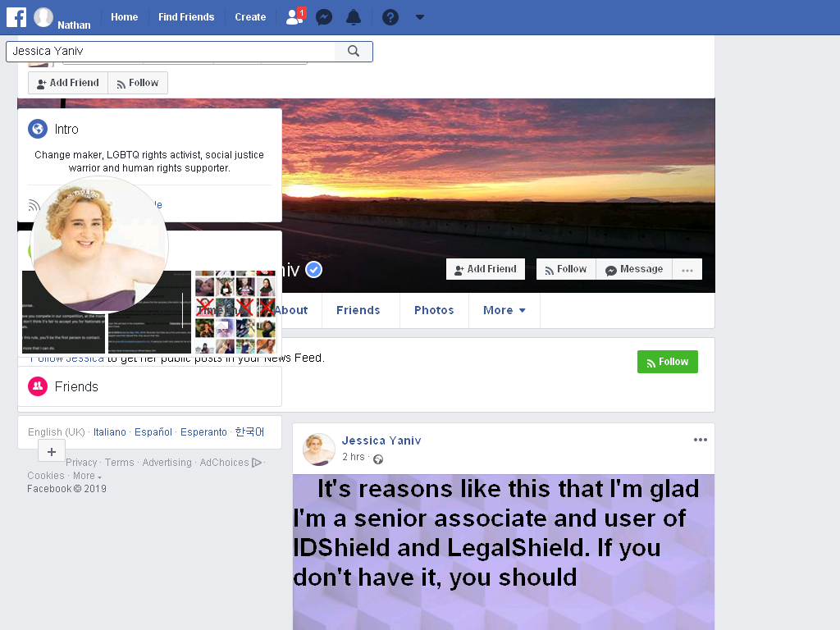Open post options three-dots on Jessica's post

(701, 440)
